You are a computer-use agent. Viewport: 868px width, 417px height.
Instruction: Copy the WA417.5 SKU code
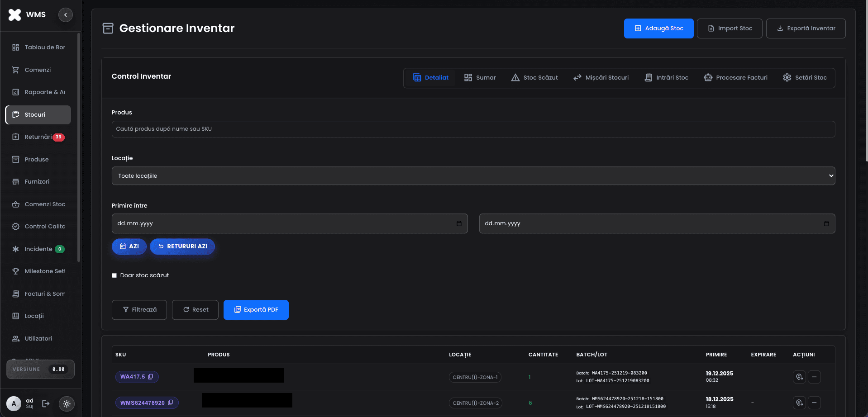[x=151, y=377]
